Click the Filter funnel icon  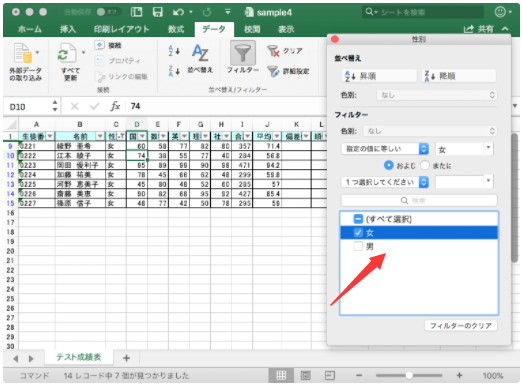pos(243,53)
